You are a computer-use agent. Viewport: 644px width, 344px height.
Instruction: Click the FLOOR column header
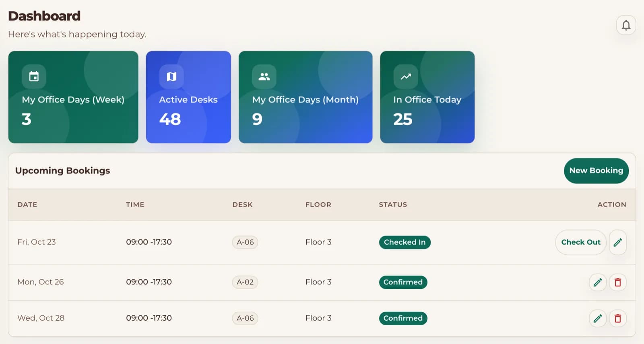(318, 204)
